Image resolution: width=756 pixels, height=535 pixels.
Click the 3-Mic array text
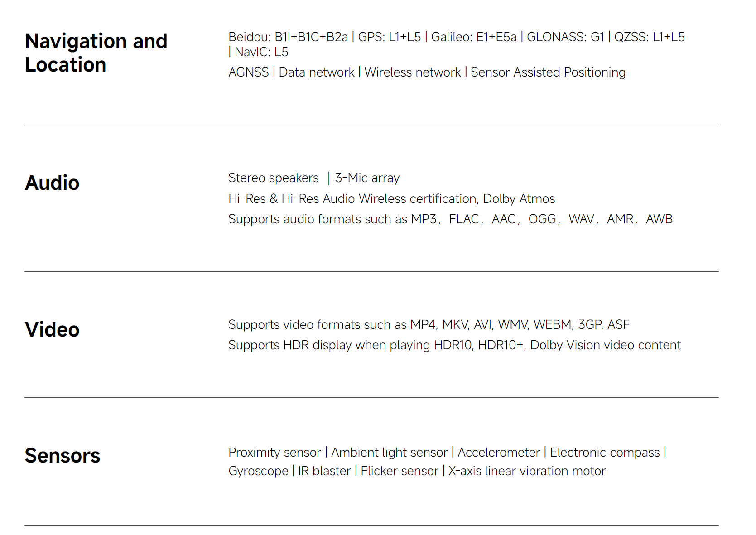[367, 178]
